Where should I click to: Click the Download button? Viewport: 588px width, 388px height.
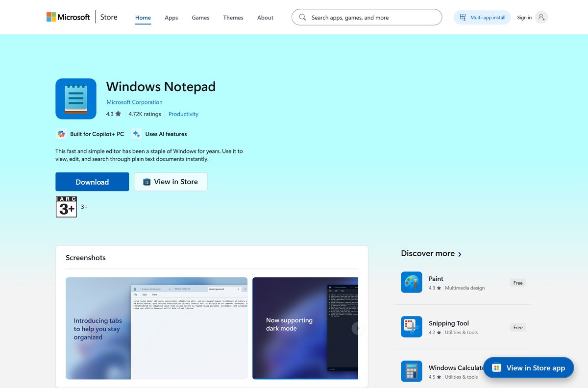pos(92,182)
